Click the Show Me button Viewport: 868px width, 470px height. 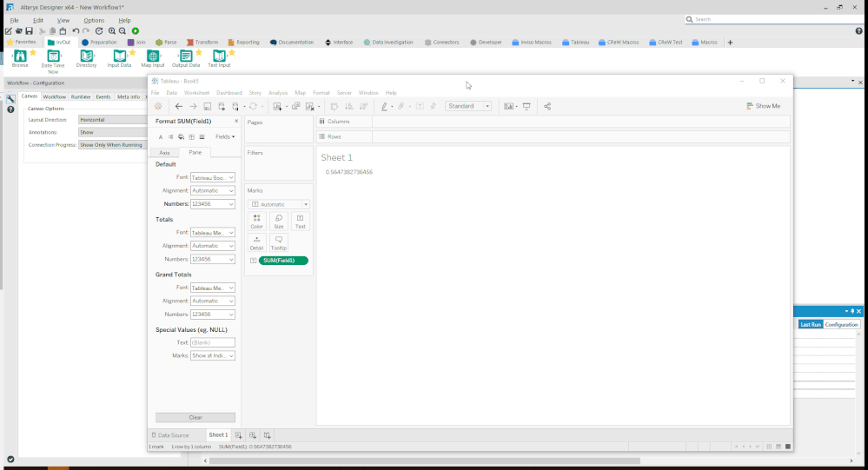764,106
